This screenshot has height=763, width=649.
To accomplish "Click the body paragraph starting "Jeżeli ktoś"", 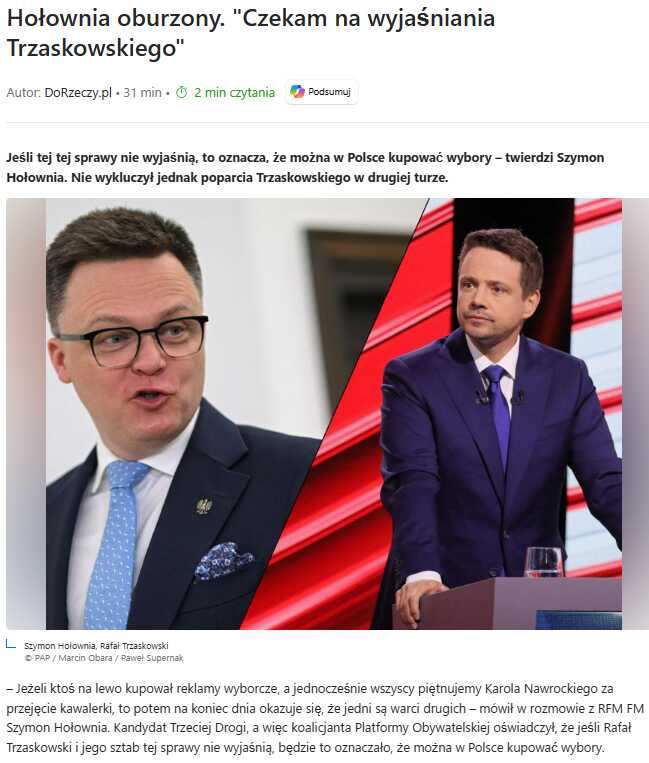I will click(x=324, y=718).
